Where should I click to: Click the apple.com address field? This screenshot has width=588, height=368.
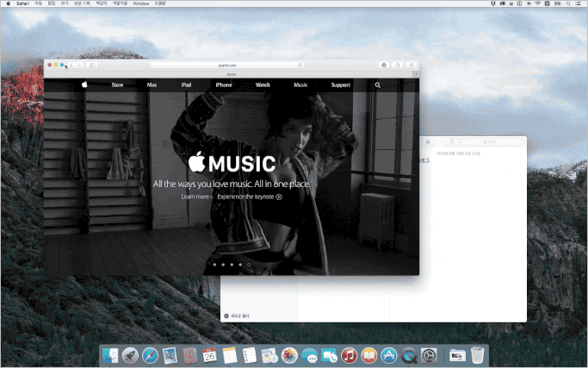227,65
